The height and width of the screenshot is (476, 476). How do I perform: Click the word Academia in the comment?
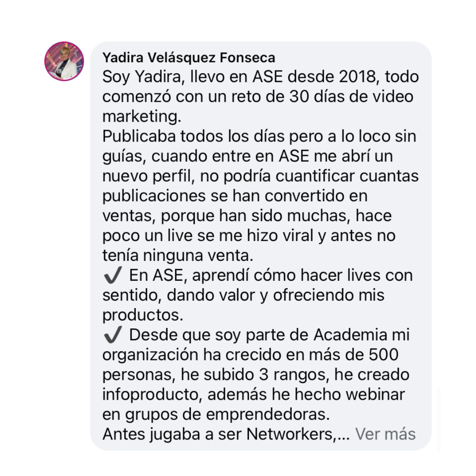(350, 335)
